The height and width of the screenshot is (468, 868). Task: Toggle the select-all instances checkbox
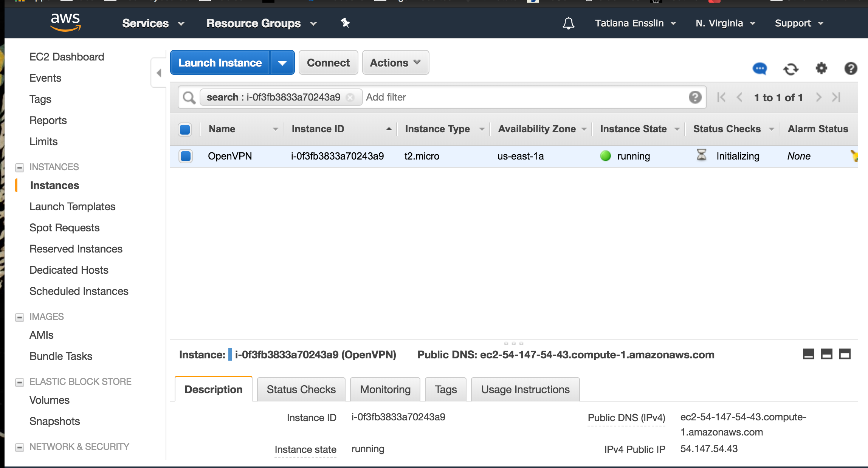point(185,129)
